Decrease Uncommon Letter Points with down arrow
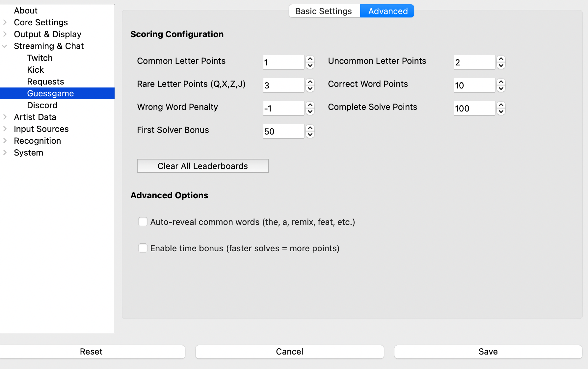The width and height of the screenshot is (588, 369). [501, 65]
